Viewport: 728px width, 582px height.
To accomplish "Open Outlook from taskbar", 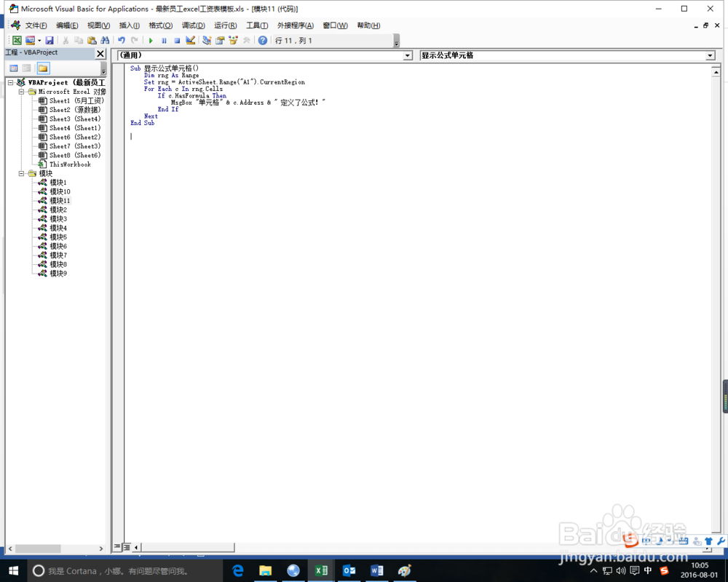I will tap(349, 571).
